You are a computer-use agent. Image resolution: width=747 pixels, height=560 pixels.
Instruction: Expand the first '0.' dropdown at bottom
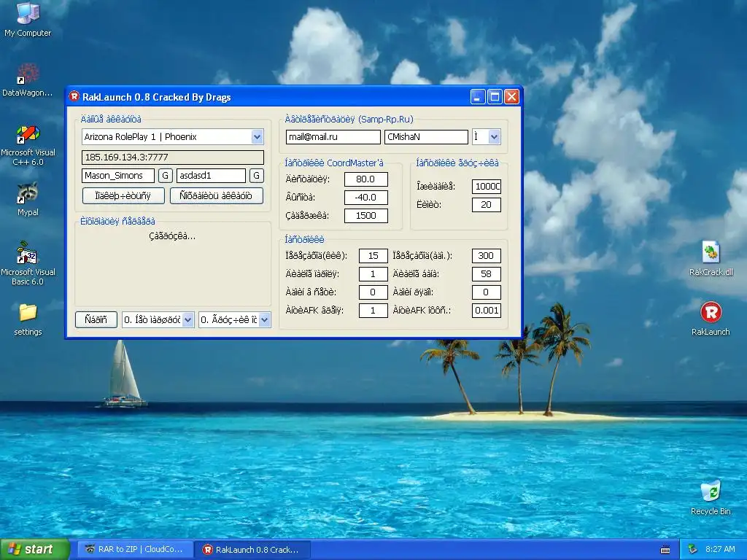[188, 320]
